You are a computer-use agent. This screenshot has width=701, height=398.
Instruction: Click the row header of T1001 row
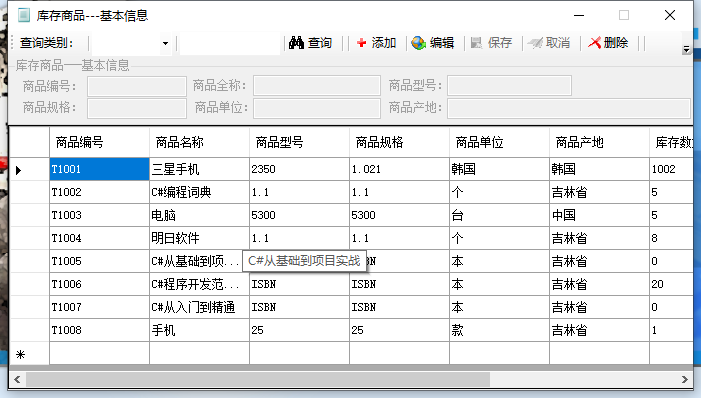click(x=30, y=169)
